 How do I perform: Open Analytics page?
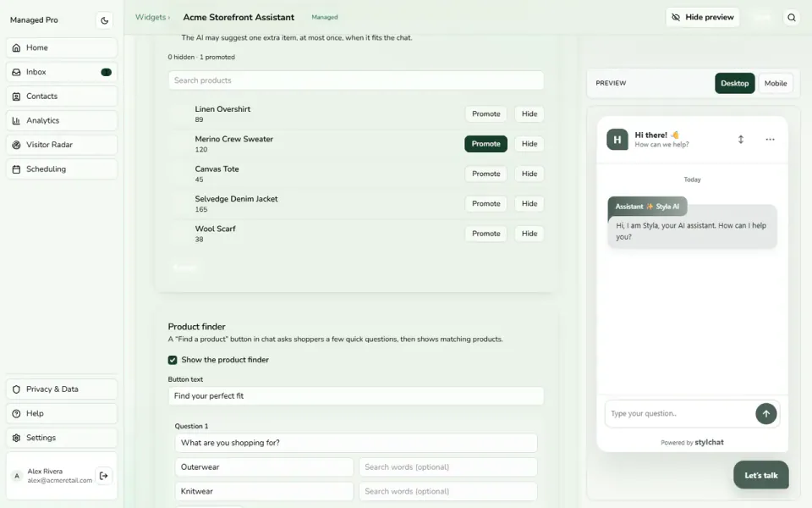click(x=62, y=120)
